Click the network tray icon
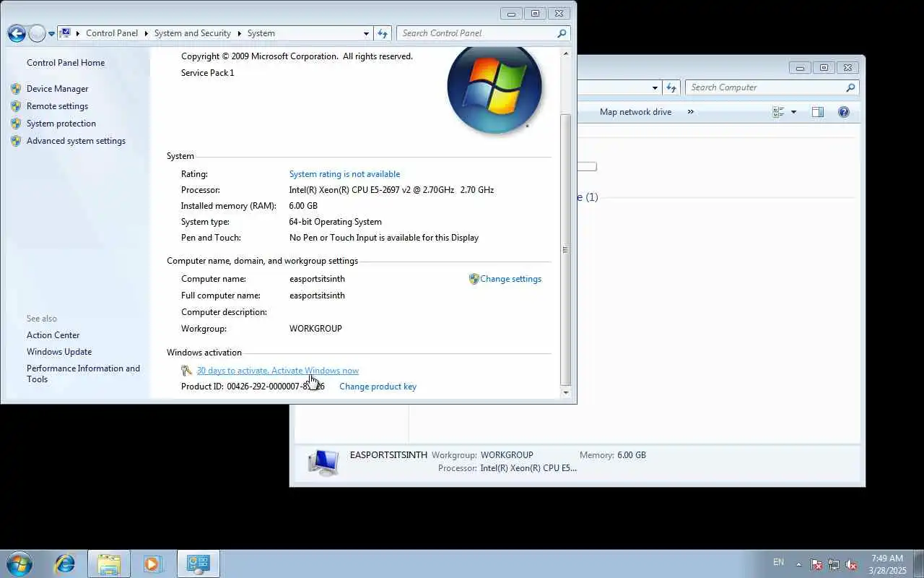 [x=834, y=564]
